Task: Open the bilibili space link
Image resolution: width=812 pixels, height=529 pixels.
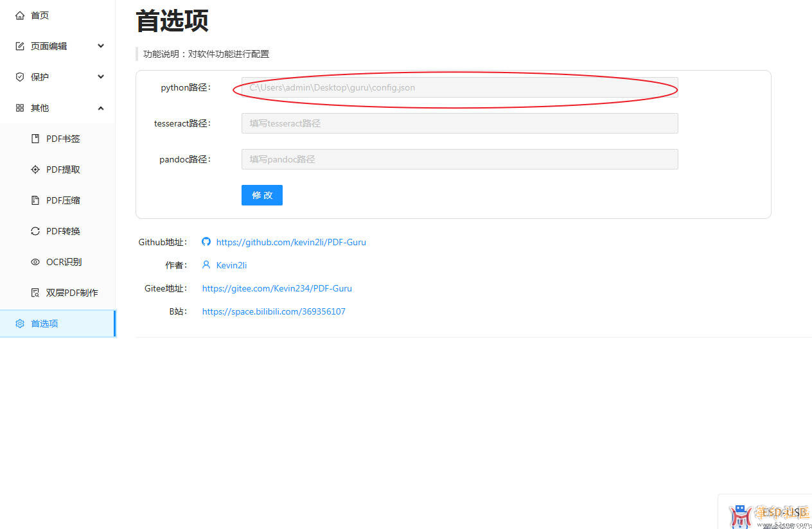Action: pos(274,311)
